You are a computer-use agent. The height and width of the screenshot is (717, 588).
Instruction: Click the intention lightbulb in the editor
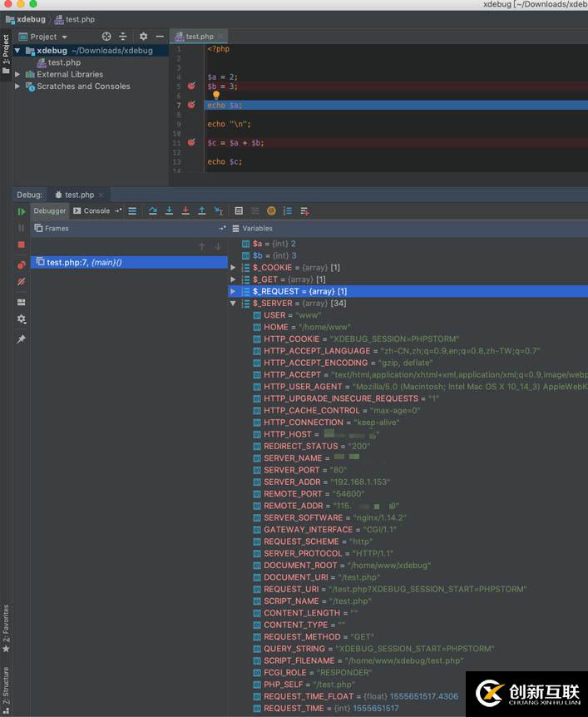point(216,96)
